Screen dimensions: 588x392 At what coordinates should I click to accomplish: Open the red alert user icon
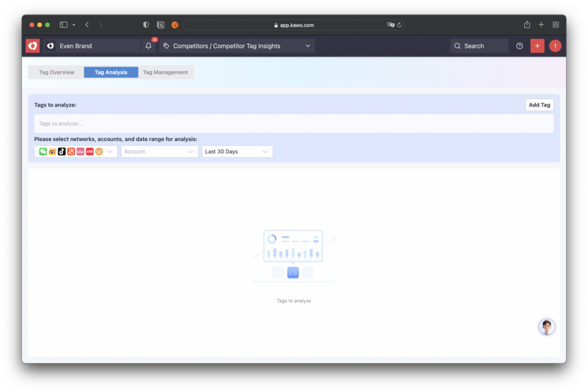tap(555, 46)
